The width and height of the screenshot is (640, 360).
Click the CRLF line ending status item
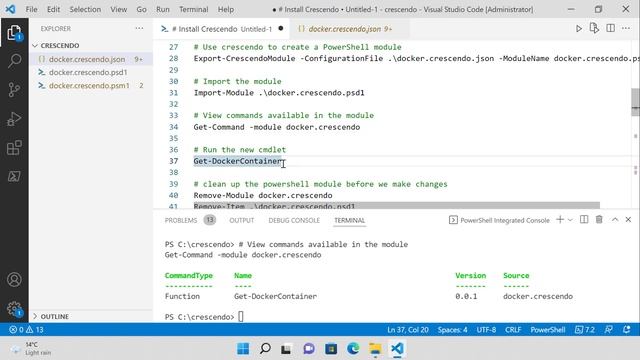point(513,329)
